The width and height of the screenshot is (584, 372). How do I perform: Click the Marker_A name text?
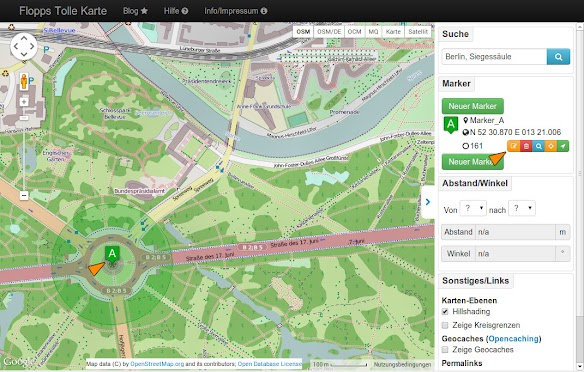[x=487, y=120]
